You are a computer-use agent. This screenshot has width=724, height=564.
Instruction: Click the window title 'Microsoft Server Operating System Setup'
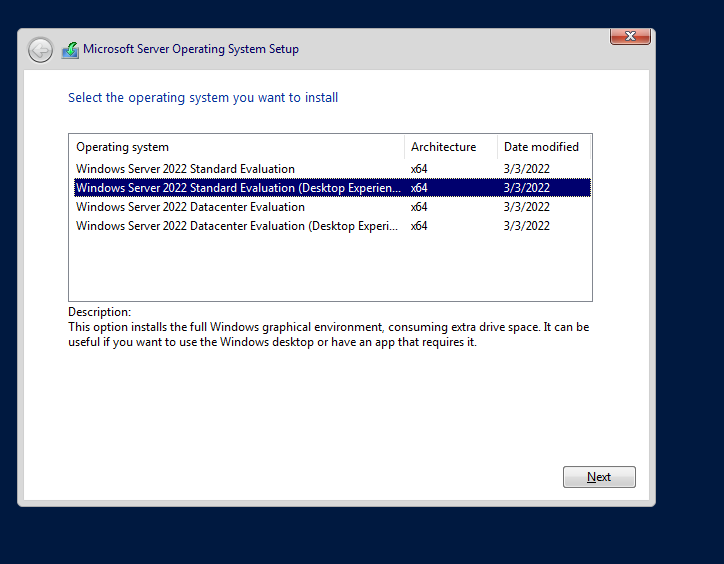point(190,49)
